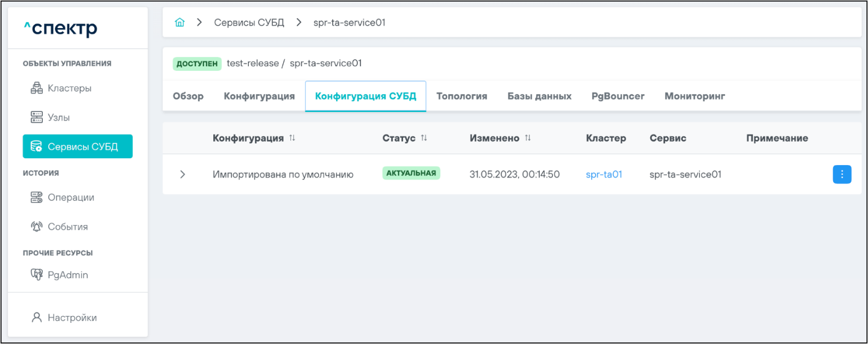
Task: Click the home icon in breadcrumb
Action: coord(180,23)
